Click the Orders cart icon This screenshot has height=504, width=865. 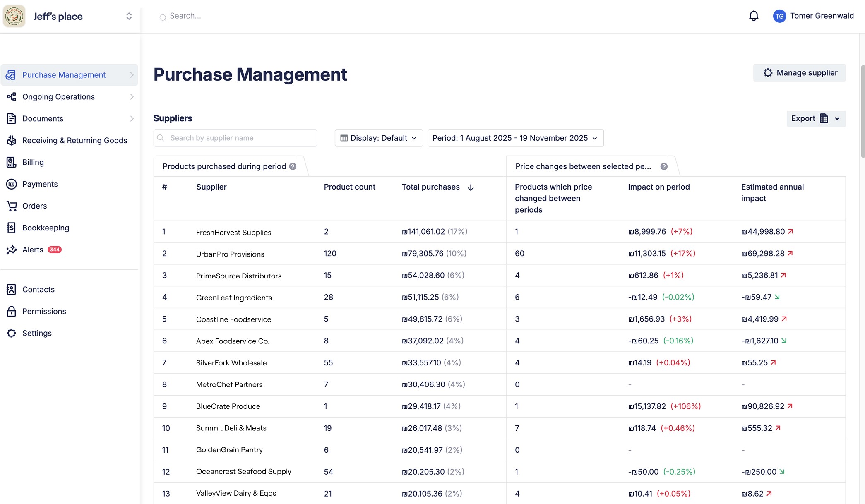coord(12,206)
